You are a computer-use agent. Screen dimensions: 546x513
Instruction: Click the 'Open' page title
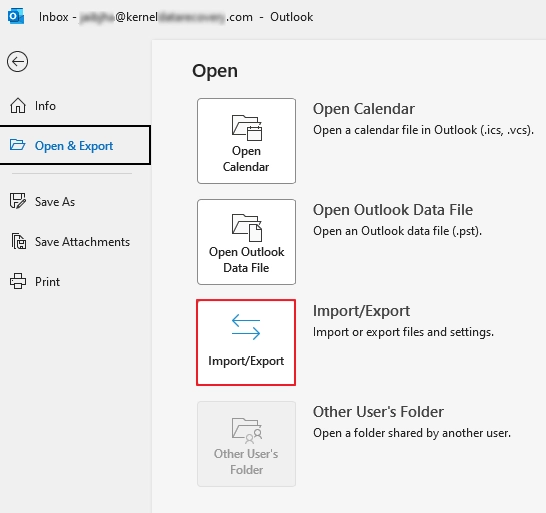coord(215,71)
